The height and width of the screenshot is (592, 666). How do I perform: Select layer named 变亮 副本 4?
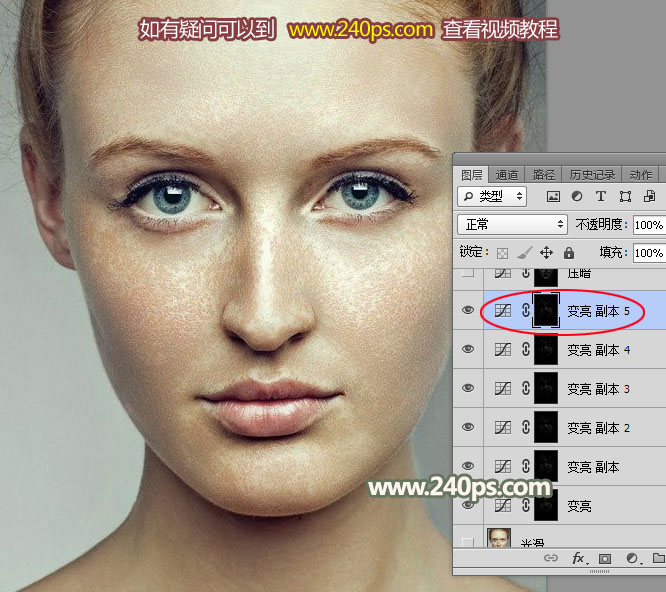599,350
